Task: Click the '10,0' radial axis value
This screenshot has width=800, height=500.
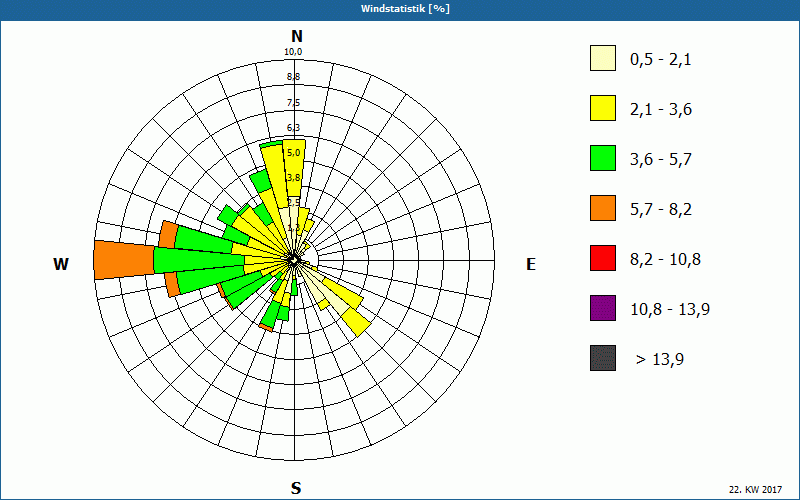Action: 293,52
